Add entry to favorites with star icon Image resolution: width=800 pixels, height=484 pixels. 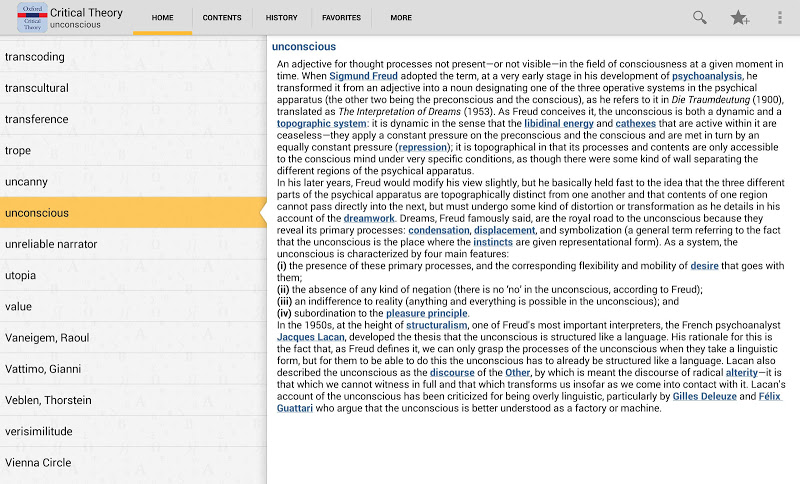739,18
